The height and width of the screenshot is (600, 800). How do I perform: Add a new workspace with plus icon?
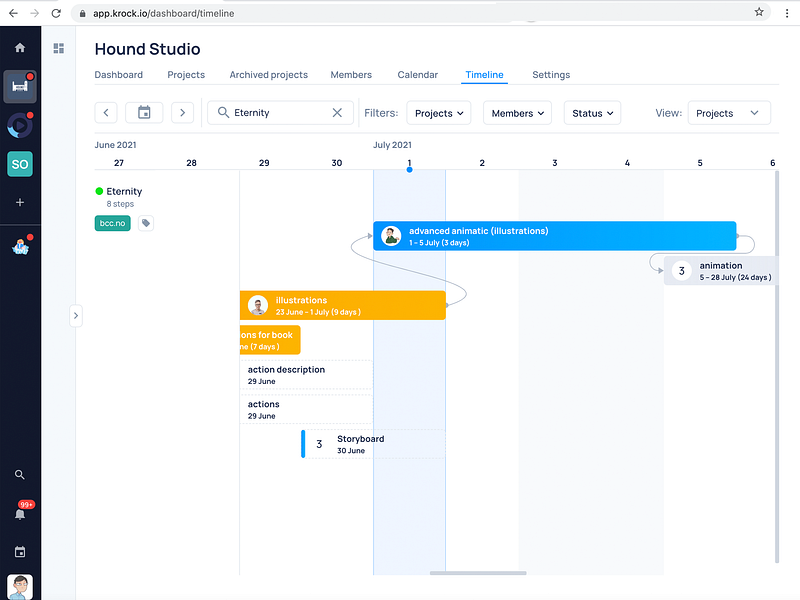point(20,203)
